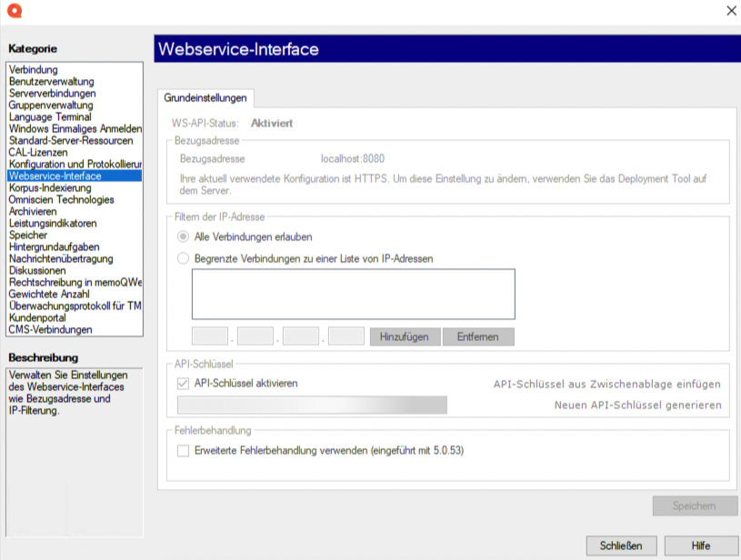Click Hinzufügen button

405,337
